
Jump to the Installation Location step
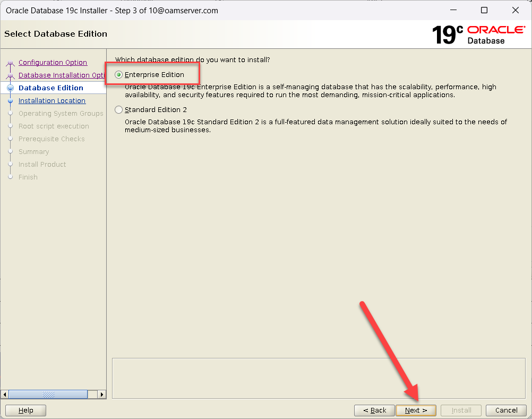[x=52, y=101]
